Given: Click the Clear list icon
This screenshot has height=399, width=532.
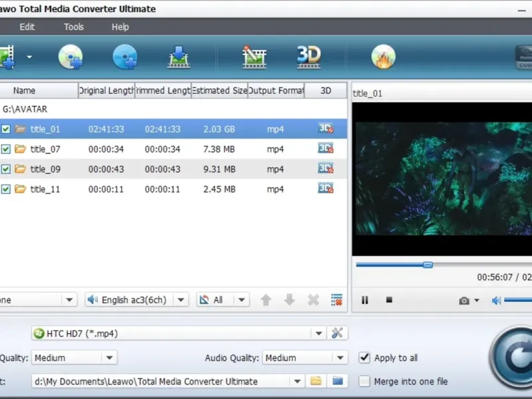Looking at the screenshot, I should [x=336, y=300].
